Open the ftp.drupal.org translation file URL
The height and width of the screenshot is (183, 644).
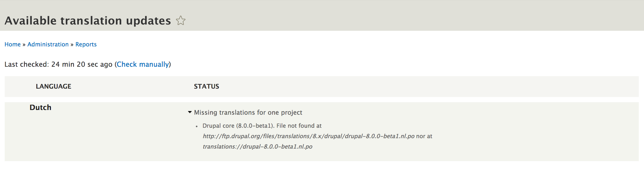(x=308, y=136)
